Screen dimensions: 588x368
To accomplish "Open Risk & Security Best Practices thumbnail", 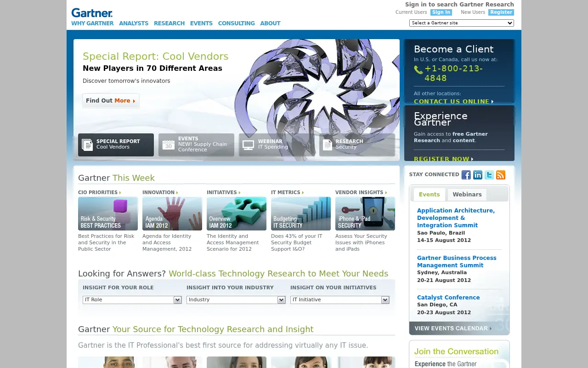I will 108,214.
